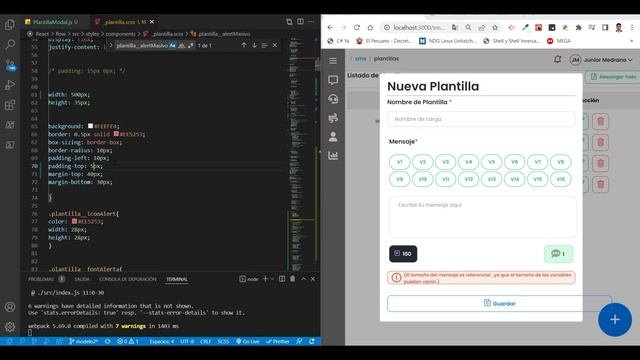Bookmark this page with the star icon
Viewport: 640px width, 360px height.
[495, 27]
